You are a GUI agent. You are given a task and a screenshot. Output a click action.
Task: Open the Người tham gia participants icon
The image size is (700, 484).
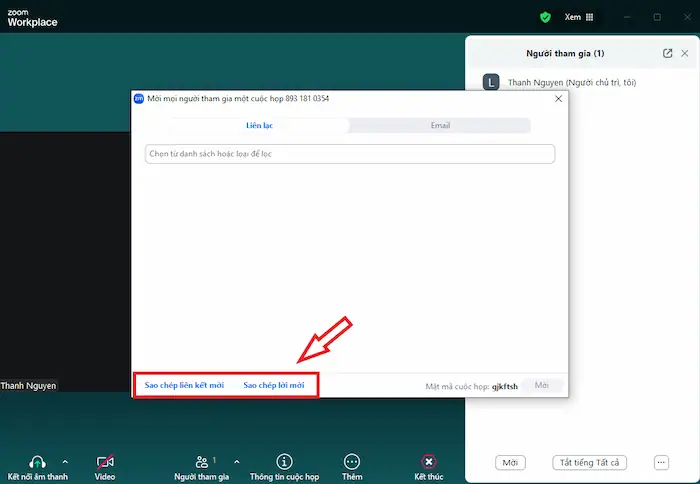coord(203,462)
